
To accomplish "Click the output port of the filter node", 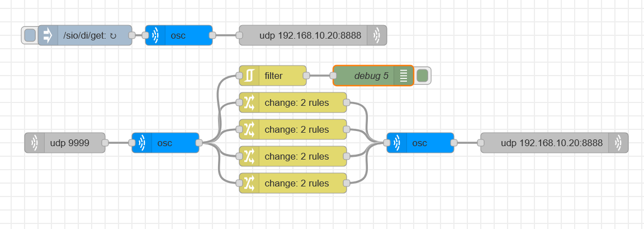I will click(x=306, y=76).
